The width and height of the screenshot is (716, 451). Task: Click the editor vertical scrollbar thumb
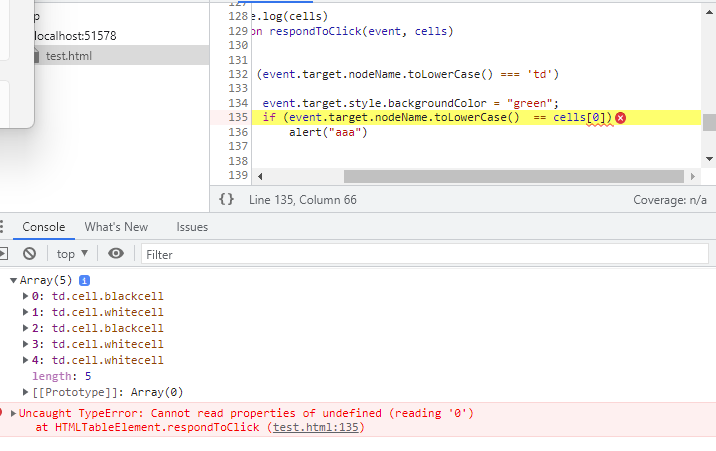coord(709,122)
